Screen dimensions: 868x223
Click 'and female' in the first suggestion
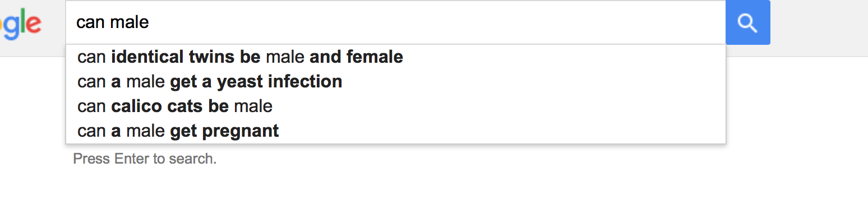pos(356,57)
